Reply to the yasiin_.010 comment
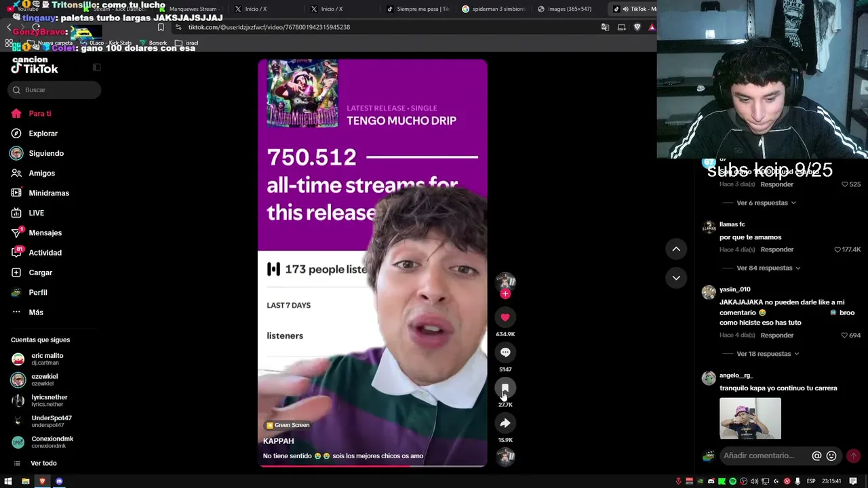The width and height of the screenshot is (868, 488). 777,335
